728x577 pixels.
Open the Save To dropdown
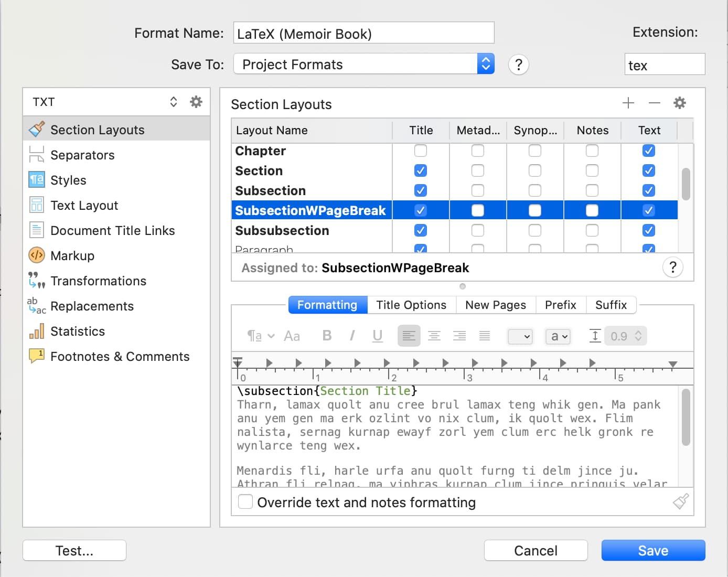click(364, 64)
